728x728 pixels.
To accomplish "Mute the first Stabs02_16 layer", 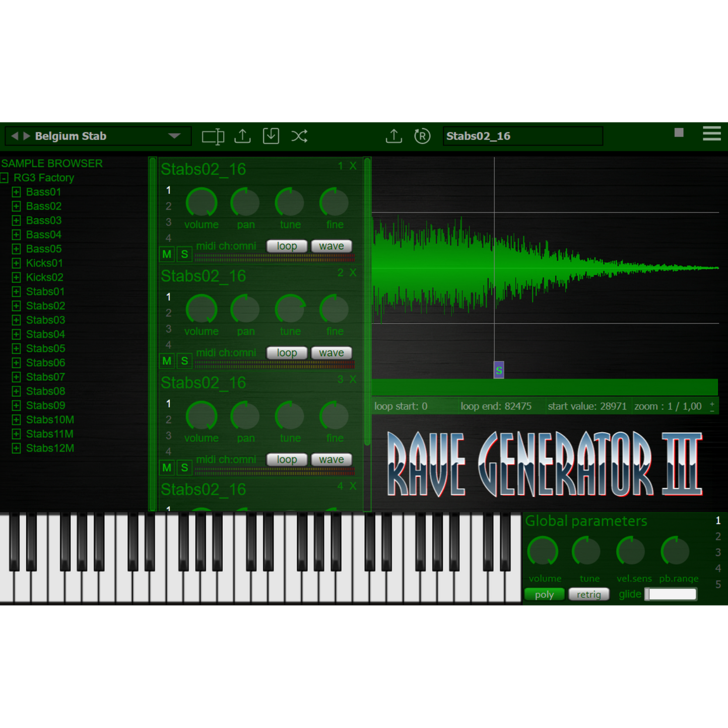I will [x=167, y=254].
